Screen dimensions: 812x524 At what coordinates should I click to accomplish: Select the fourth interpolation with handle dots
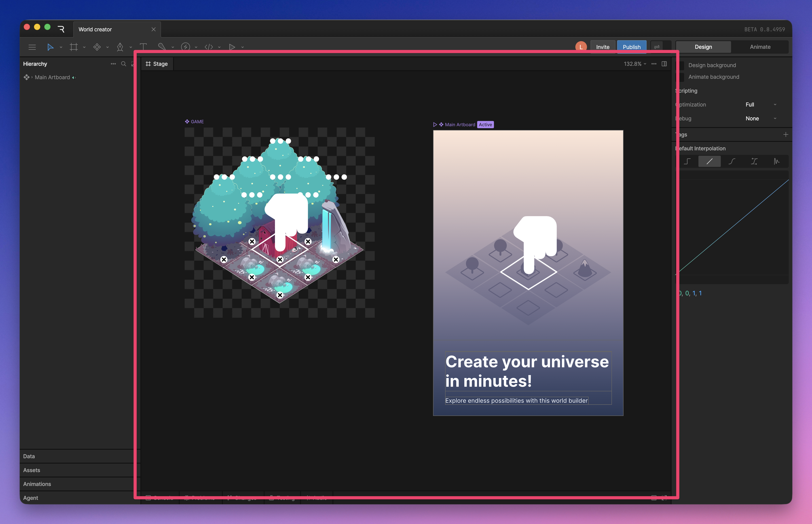754,161
